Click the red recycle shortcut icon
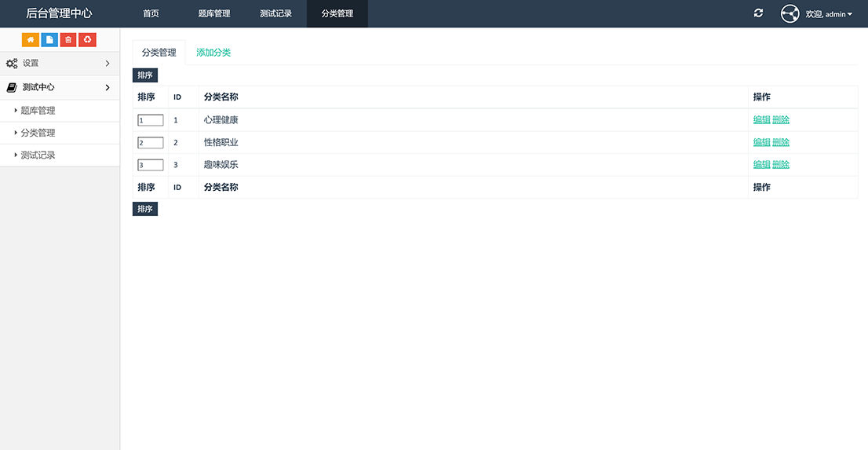This screenshot has width=868, height=450. click(87, 40)
